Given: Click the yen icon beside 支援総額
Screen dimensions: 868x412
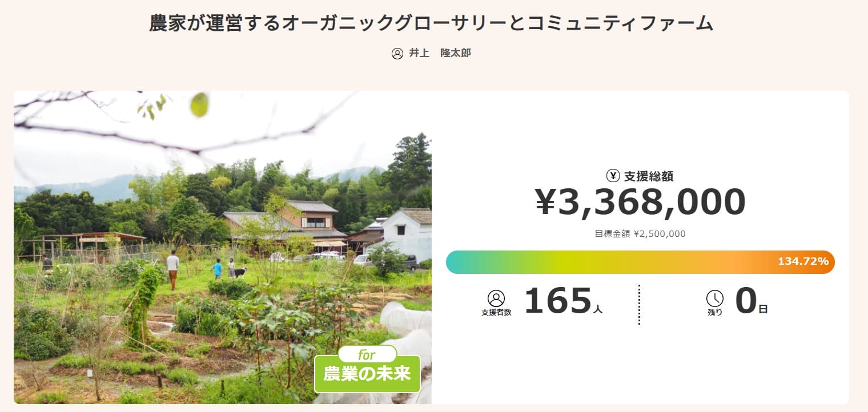Looking at the screenshot, I should pos(613,176).
